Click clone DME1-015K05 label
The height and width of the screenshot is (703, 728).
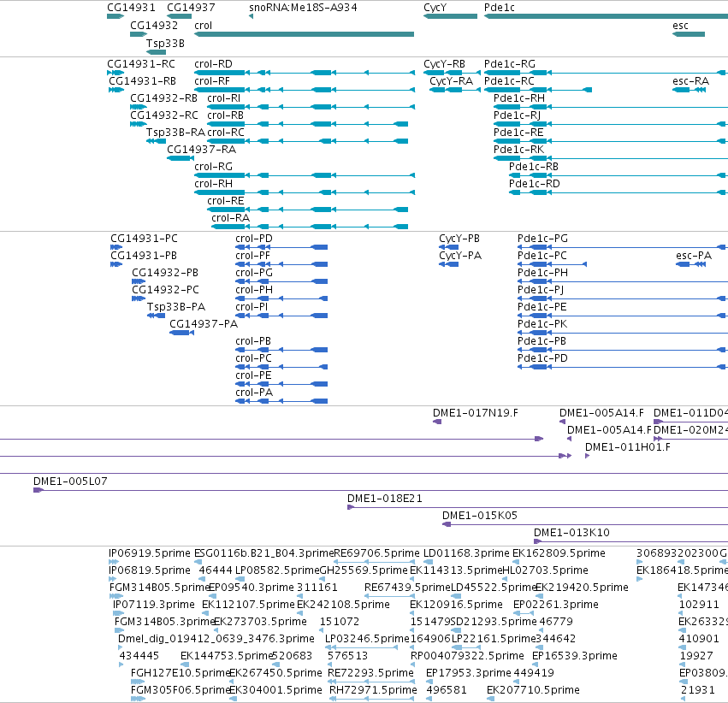[x=480, y=516]
